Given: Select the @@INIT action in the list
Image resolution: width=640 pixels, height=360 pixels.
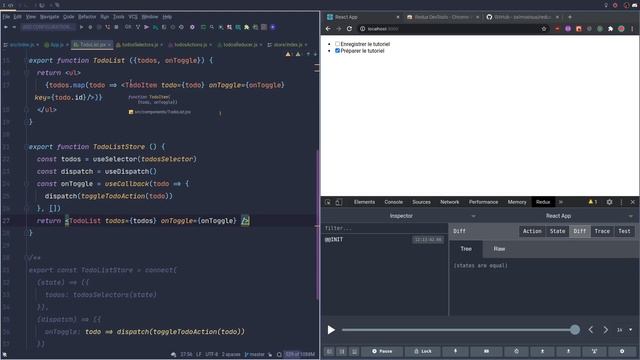Looking at the screenshot, I should [384, 240].
